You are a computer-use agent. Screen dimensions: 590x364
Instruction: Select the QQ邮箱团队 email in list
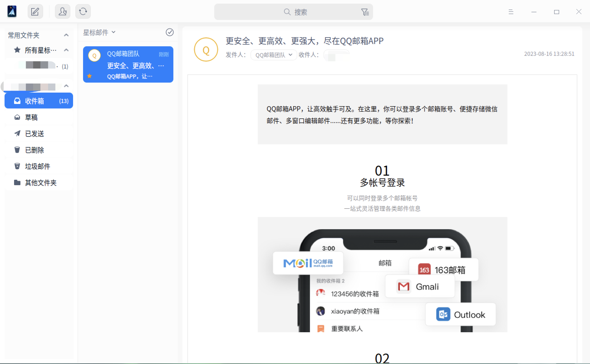(128, 64)
